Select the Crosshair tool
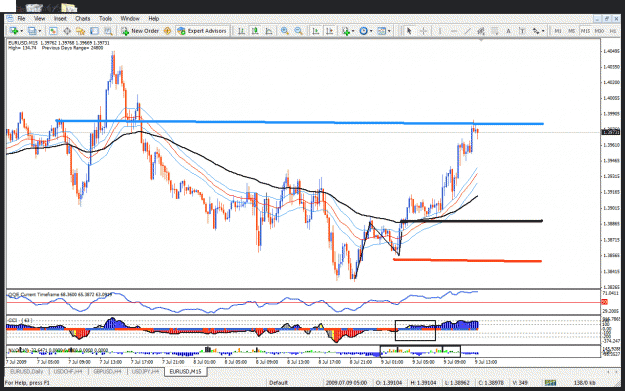The image size is (625, 391). [x=423, y=31]
